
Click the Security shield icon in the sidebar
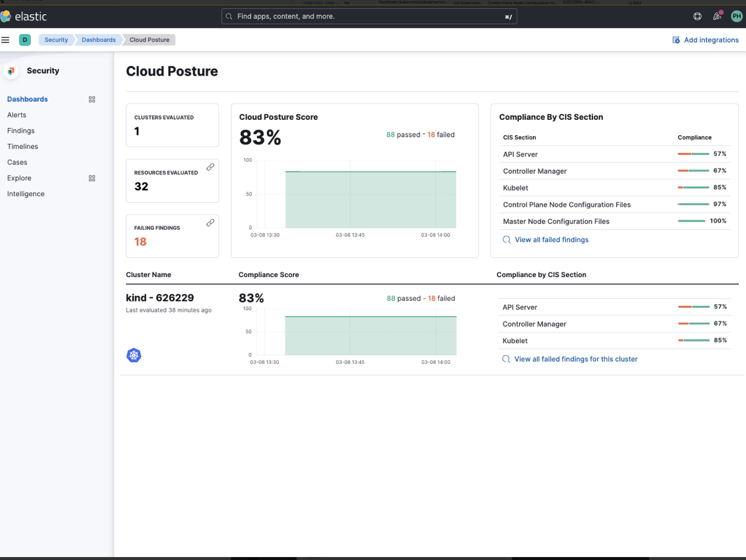[11, 71]
